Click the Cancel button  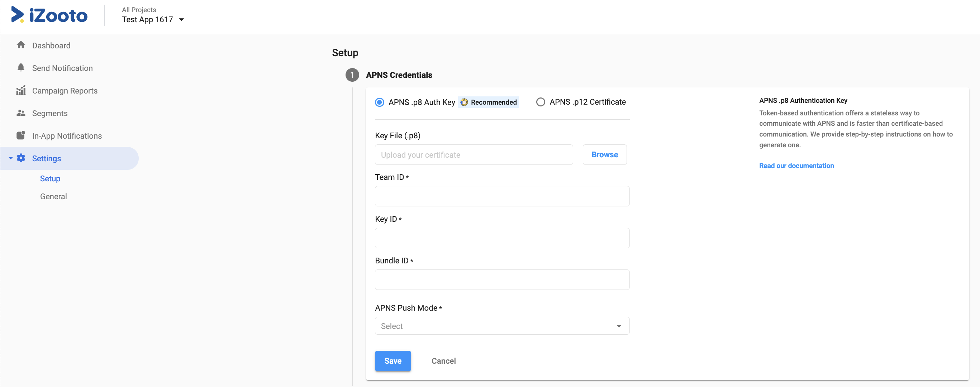pos(443,361)
